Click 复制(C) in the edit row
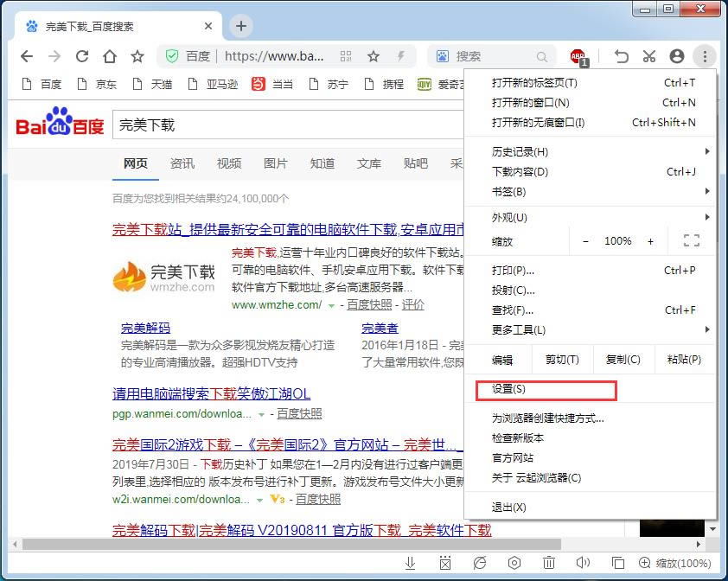 pos(623,360)
